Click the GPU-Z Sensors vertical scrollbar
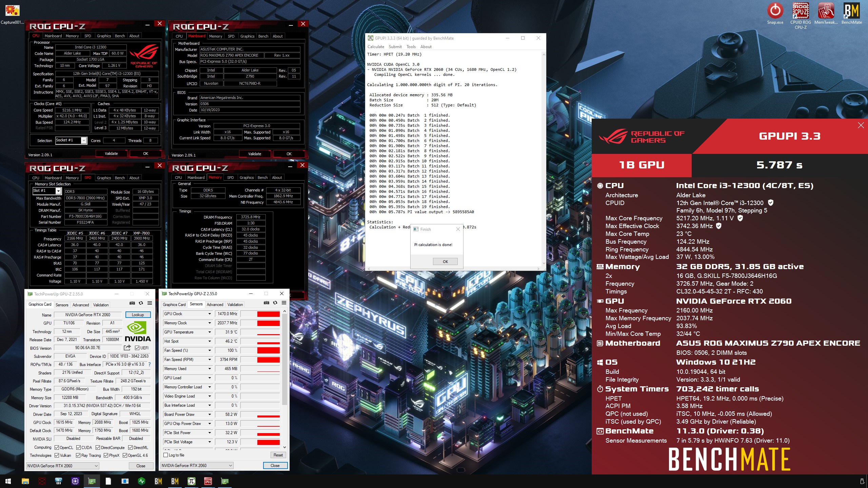This screenshot has width=868, height=488. click(284, 379)
